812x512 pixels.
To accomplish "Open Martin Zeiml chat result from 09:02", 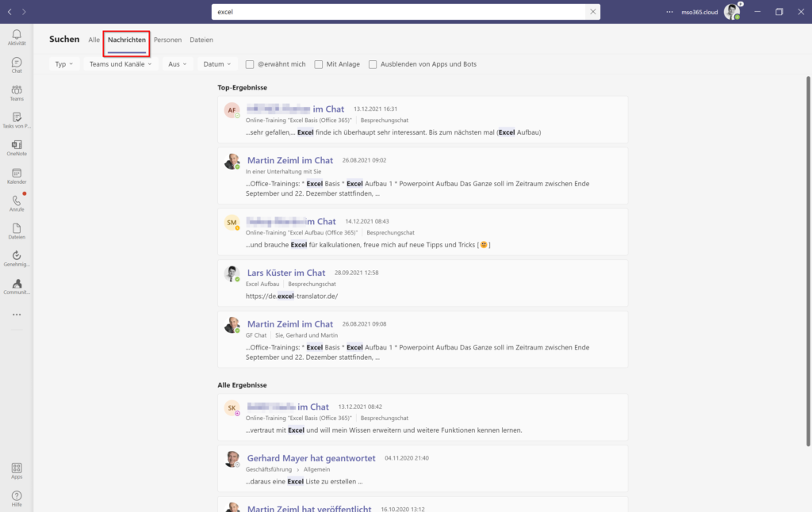I will 423,176.
